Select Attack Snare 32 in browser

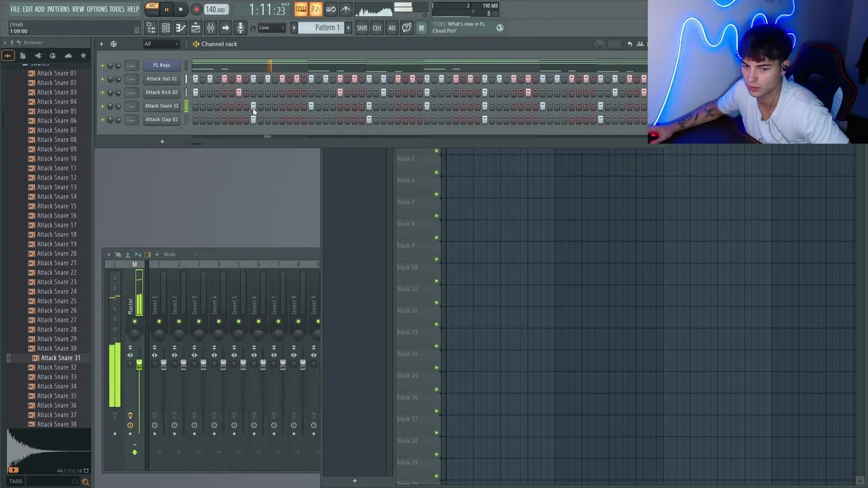(52, 367)
